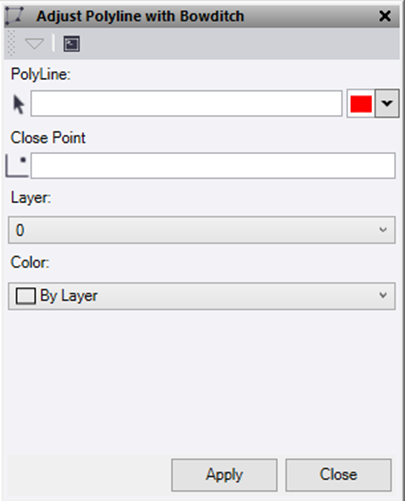Open the command line icon in toolbar
The width and height of the screenshot is (405, 501).
click(72, 44)
